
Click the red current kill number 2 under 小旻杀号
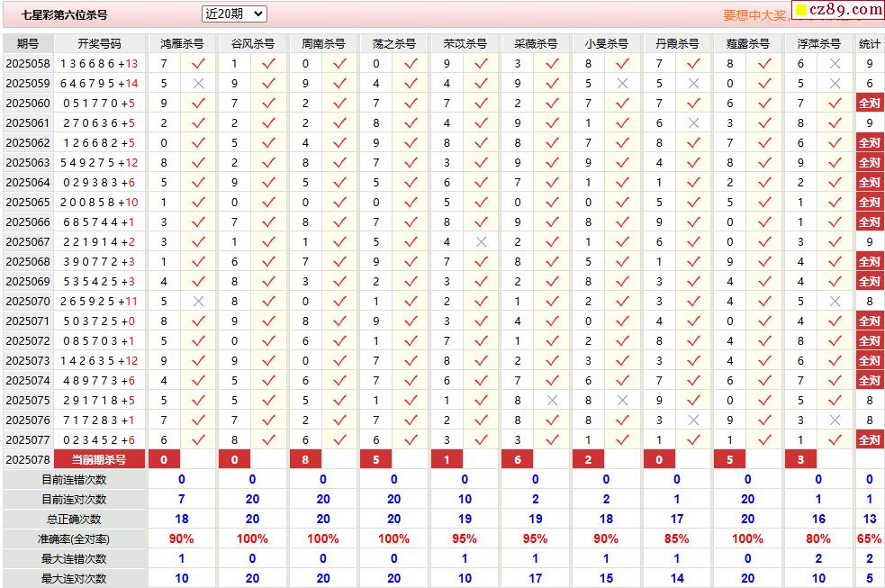[588, 460]
